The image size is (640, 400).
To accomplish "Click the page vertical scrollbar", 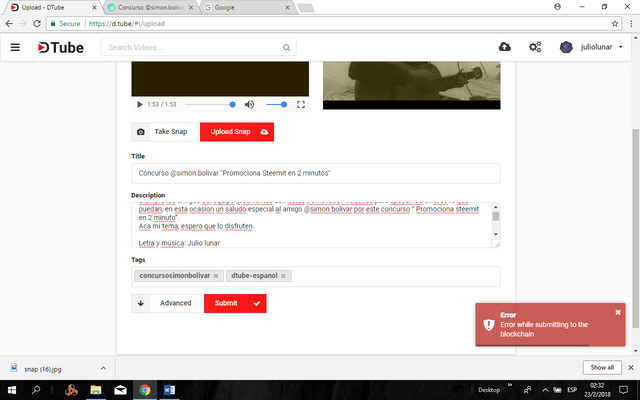I will tap(636, 228).
